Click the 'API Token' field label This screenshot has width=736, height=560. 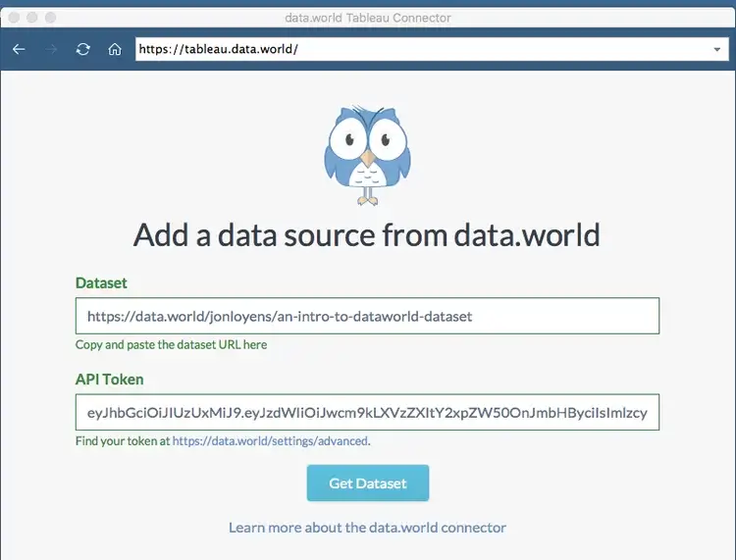(109, 379)
